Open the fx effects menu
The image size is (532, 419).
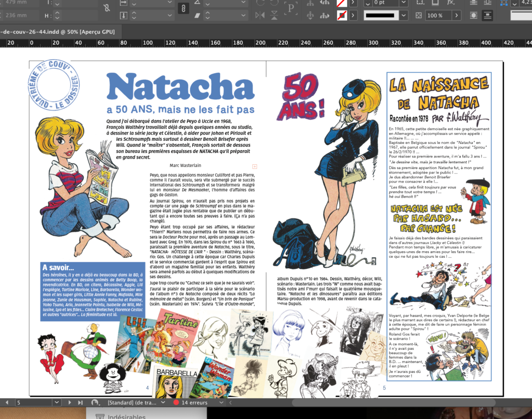click(x=450, y=3)
